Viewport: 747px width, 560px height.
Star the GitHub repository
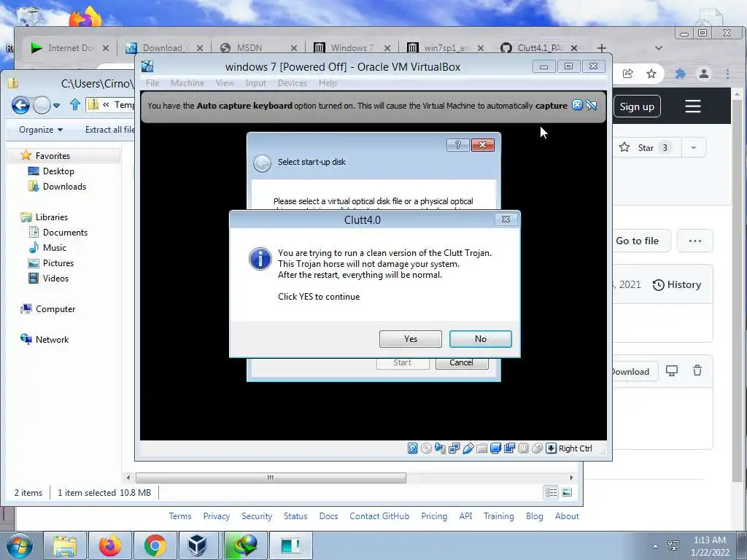coord(646,147)
